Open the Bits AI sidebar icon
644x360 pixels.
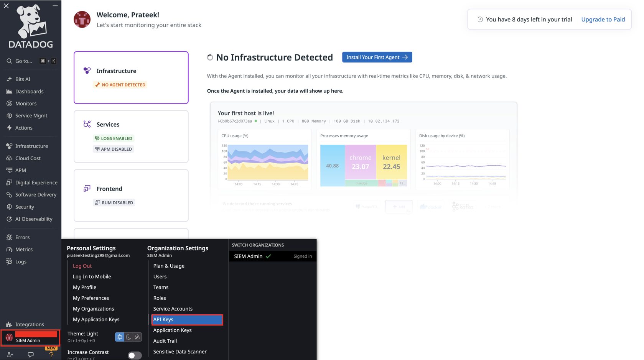tap(9, 79)
